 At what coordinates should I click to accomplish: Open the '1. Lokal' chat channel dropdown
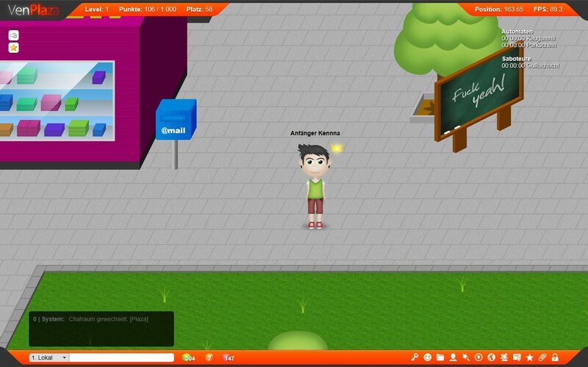click(49, 357)
